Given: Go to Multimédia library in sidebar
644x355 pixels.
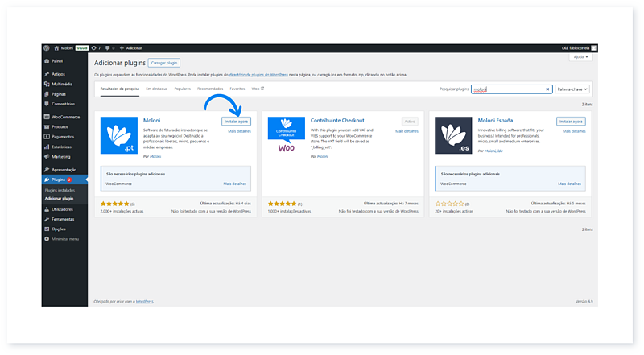Looking at the screenshot, I should click(x=61, y=84).
